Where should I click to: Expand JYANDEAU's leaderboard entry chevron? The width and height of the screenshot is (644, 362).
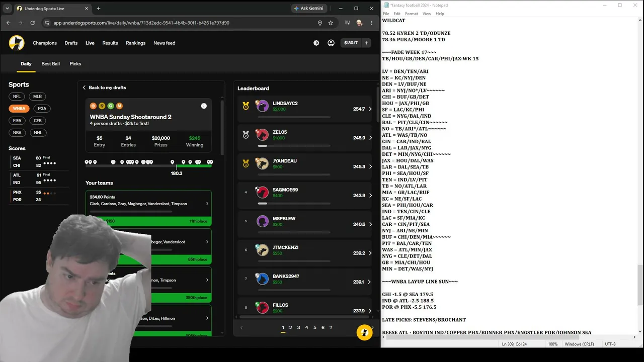[370, 166]
